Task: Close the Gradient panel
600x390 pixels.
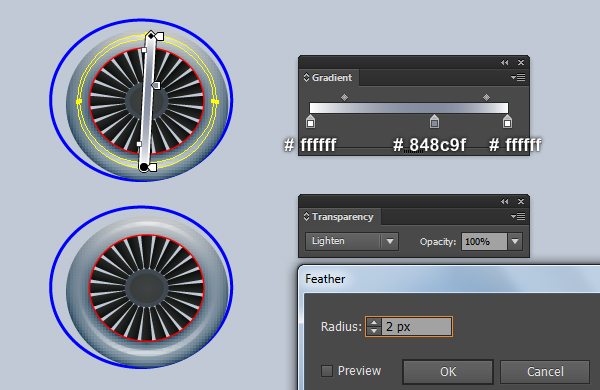Action: click(521, 62)
